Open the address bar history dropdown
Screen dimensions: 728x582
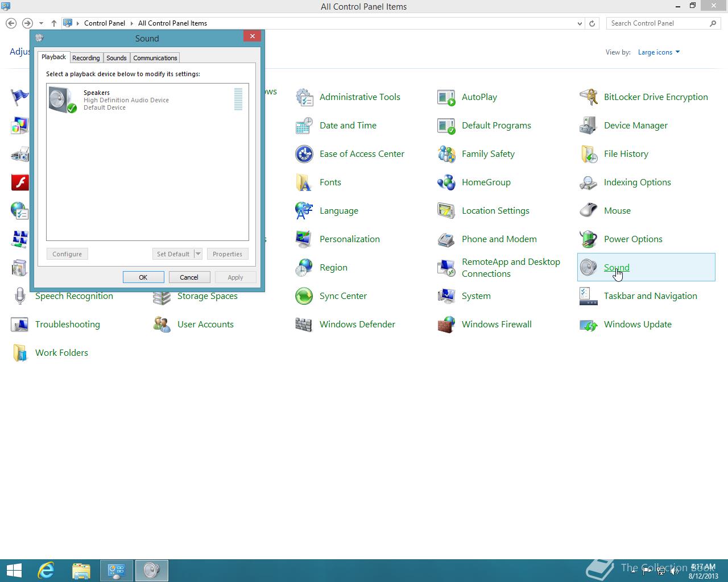[x=580, y=23]
